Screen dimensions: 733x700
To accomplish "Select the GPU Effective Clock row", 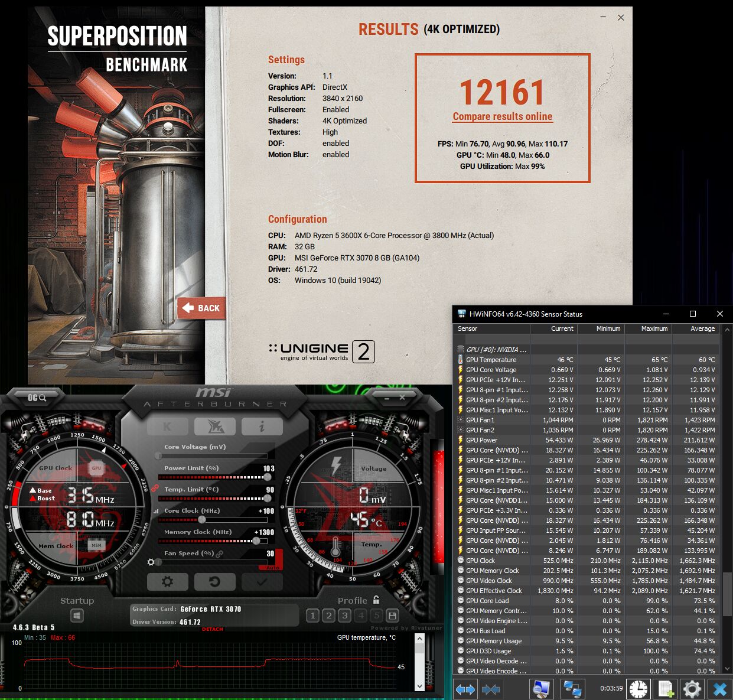I will (586, 591).
